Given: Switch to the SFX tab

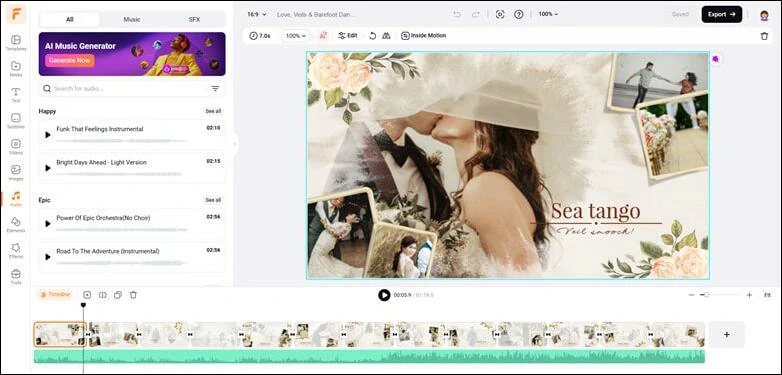Looking at the screenshot, I should (194, 19).
